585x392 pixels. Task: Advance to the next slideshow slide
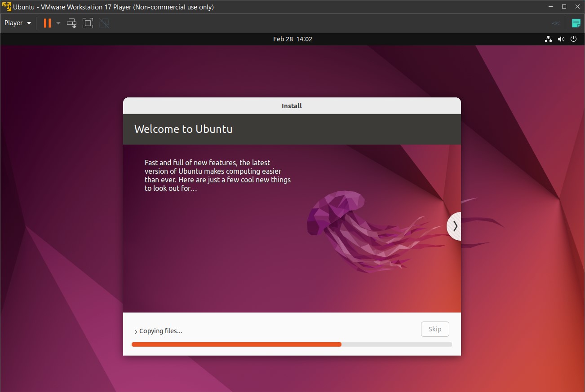click(454, 226)
